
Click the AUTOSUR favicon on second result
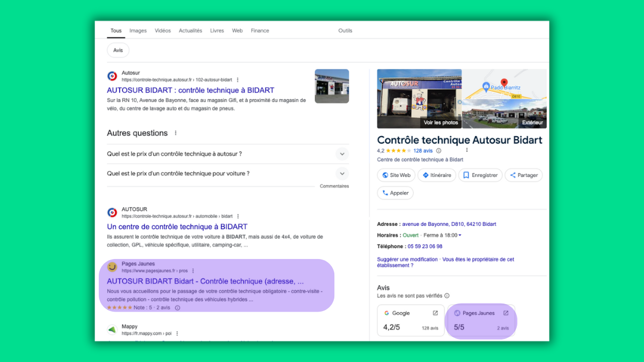pyautogui.click(x=112, y=212)
